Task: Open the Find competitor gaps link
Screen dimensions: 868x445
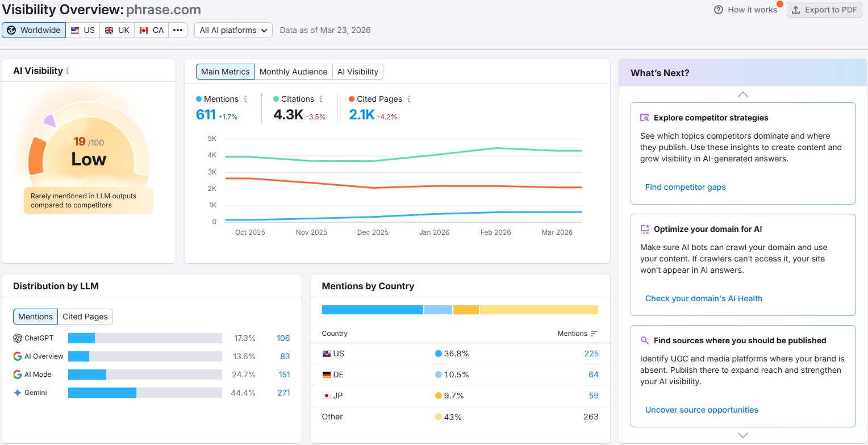Action: click(x=685, y=187)
